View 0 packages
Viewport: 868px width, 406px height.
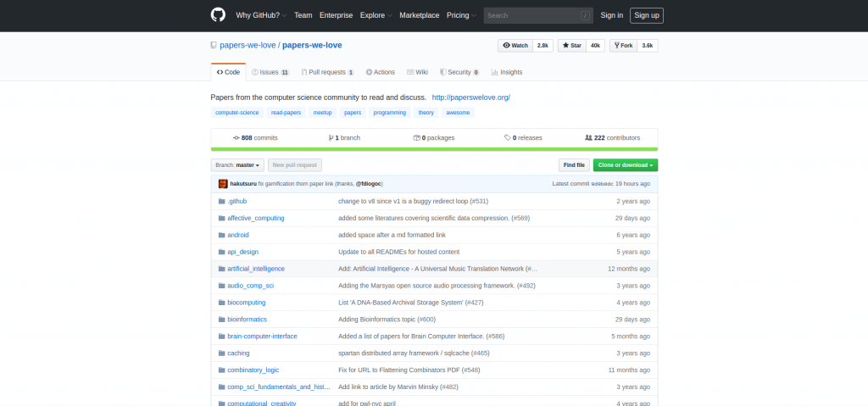click(x=434, y=138)
